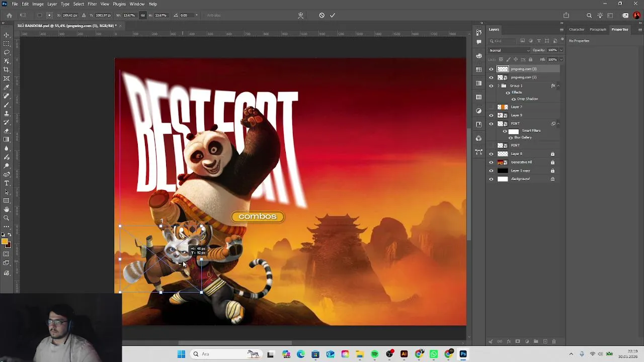The width and height of the screenshot is (644, 362).
Task: Switch to the Character tab
Action: tap(577, 29)
